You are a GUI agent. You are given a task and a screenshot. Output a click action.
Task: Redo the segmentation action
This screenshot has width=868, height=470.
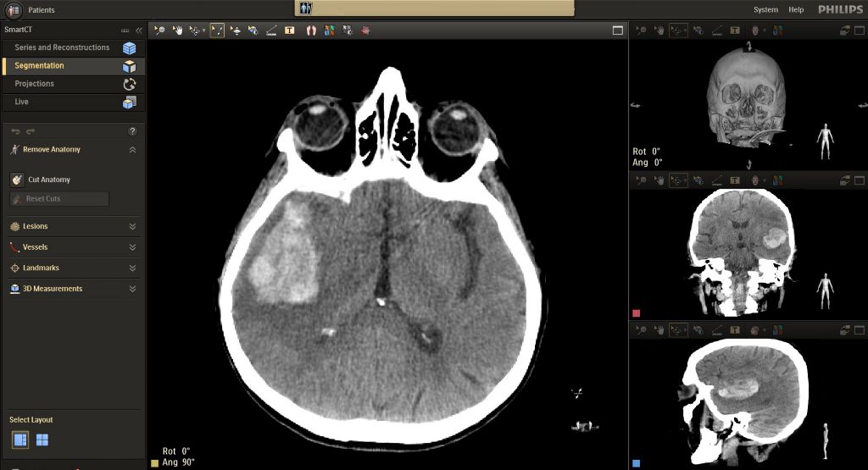pos(31,131)
